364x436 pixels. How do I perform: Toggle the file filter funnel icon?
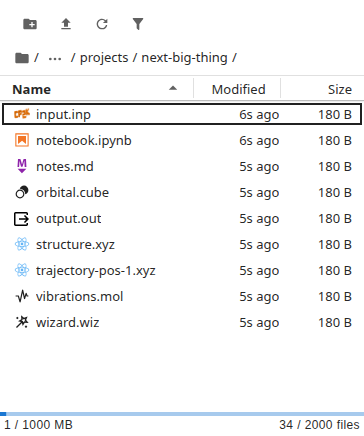click(138, 24)
